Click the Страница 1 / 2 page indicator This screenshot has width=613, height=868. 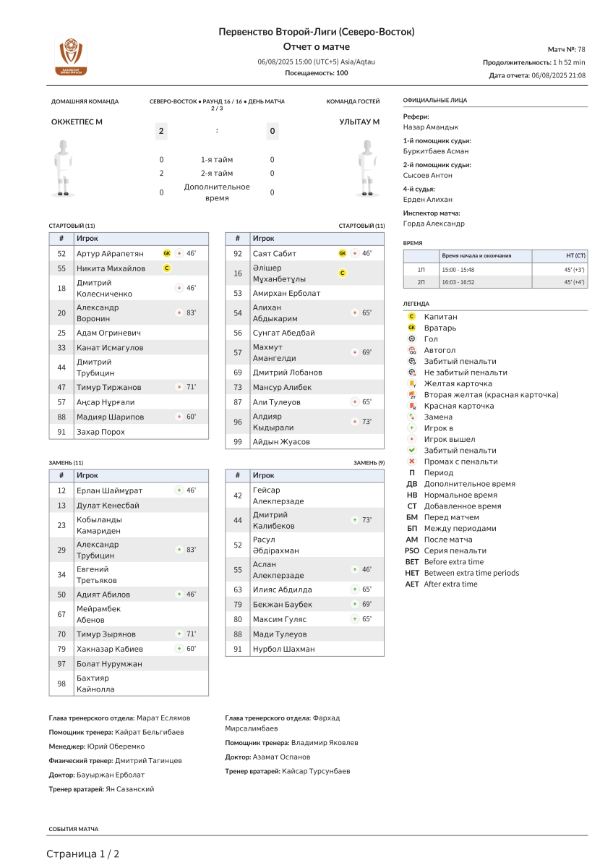[83, 854]
